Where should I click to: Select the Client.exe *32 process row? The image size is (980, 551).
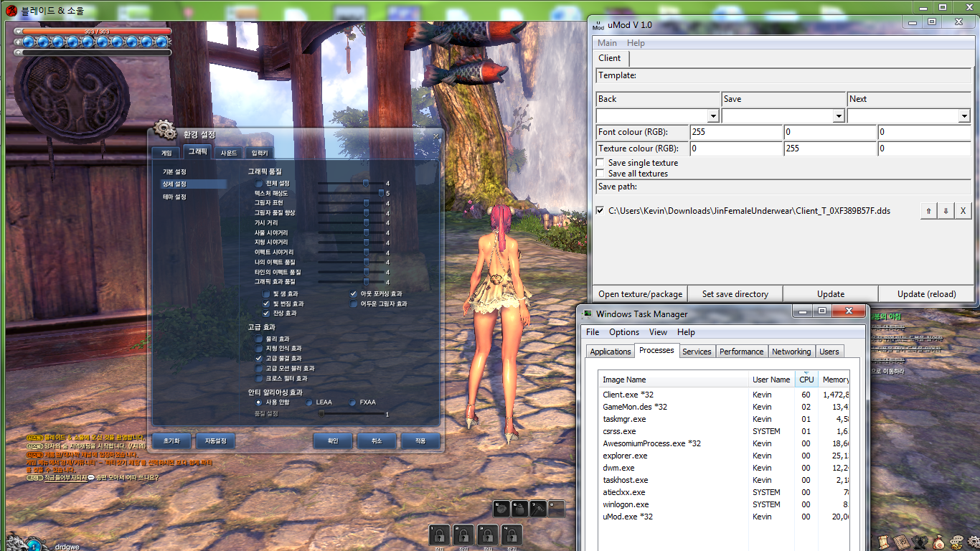pos(628,395)
